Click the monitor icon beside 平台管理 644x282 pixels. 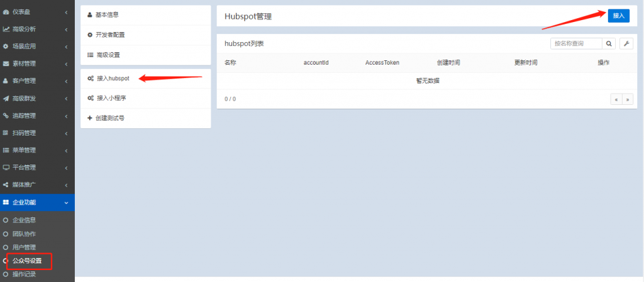[6, 167]
